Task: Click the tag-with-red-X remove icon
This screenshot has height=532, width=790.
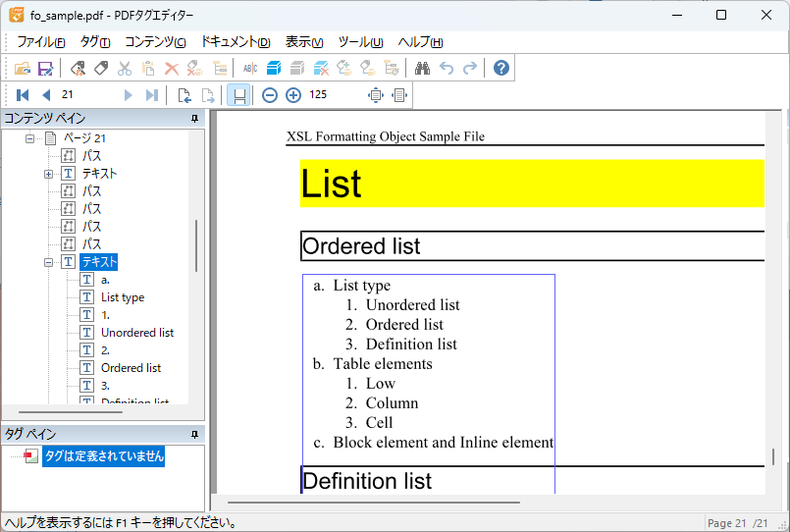Action: 195,68
